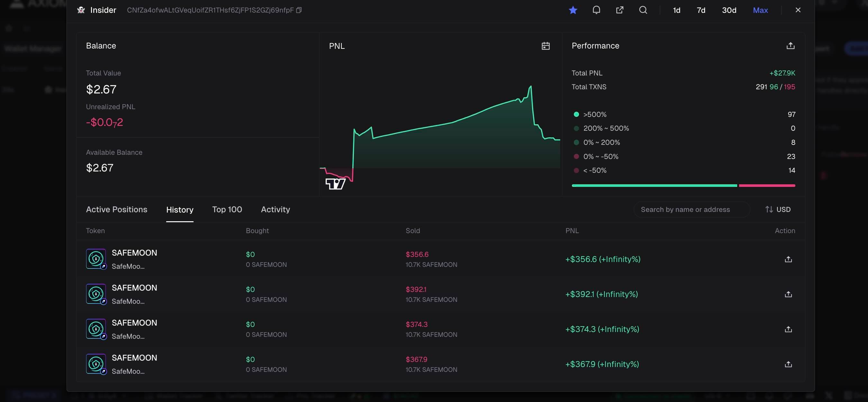Click PNL +$356.6 (+Infinity%)
This screenshot has height=402, width=868.
[x=603, y=259]
